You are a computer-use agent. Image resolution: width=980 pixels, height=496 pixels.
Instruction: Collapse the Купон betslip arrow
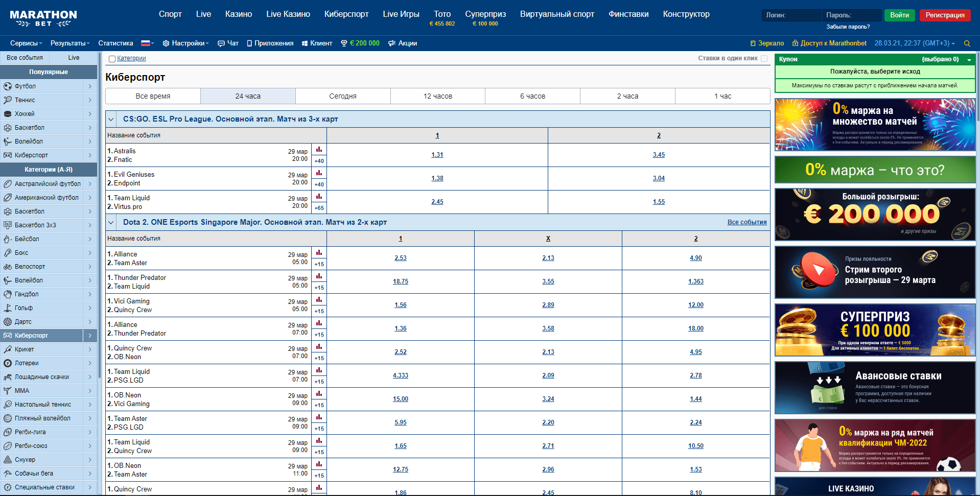click(x=969, y=60)
